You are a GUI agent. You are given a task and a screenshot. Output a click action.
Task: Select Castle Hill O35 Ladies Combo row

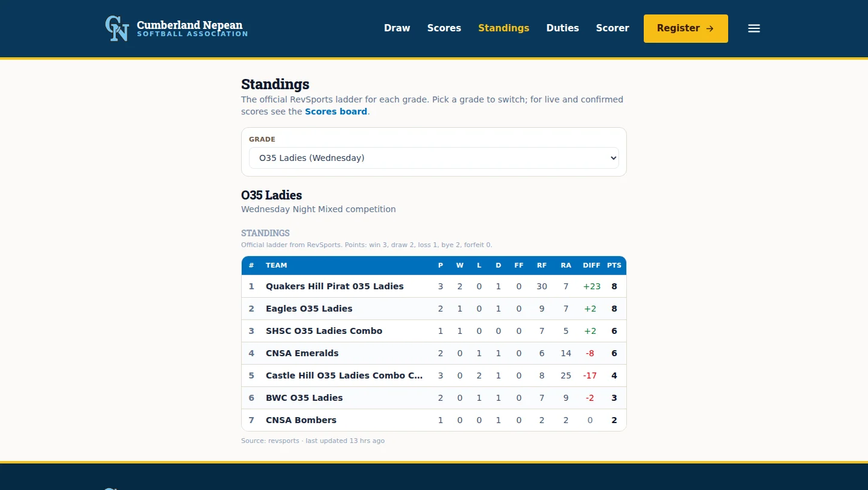coord(434,375)
